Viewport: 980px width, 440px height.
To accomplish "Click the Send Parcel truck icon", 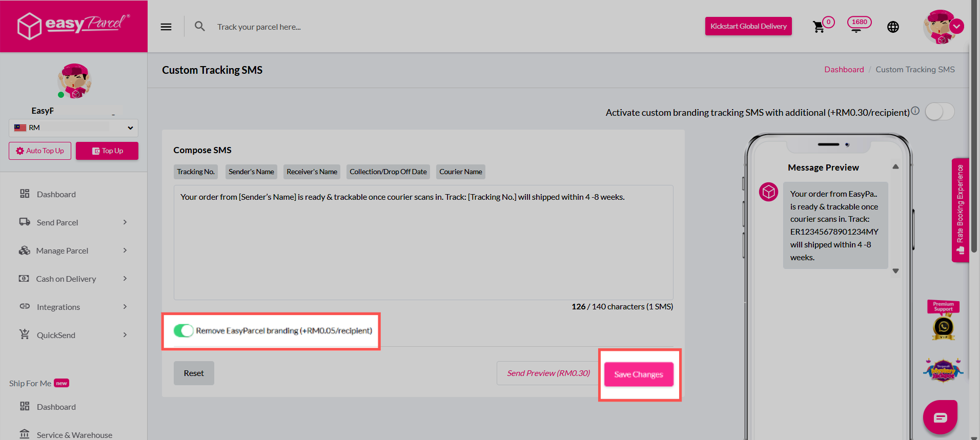I will point(25,222).
